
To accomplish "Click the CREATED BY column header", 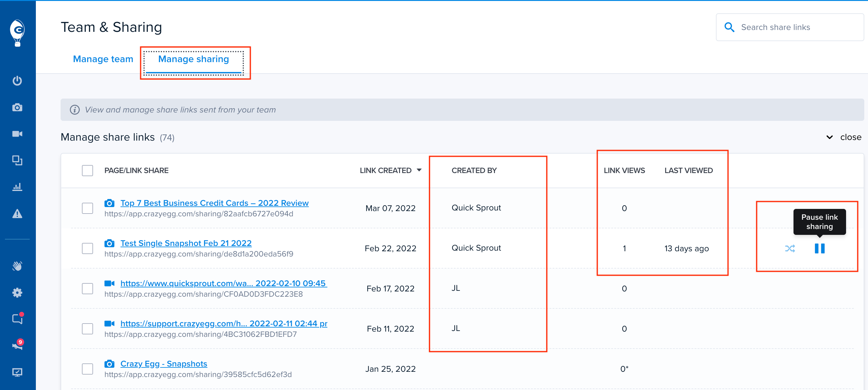I will [474, 170].
